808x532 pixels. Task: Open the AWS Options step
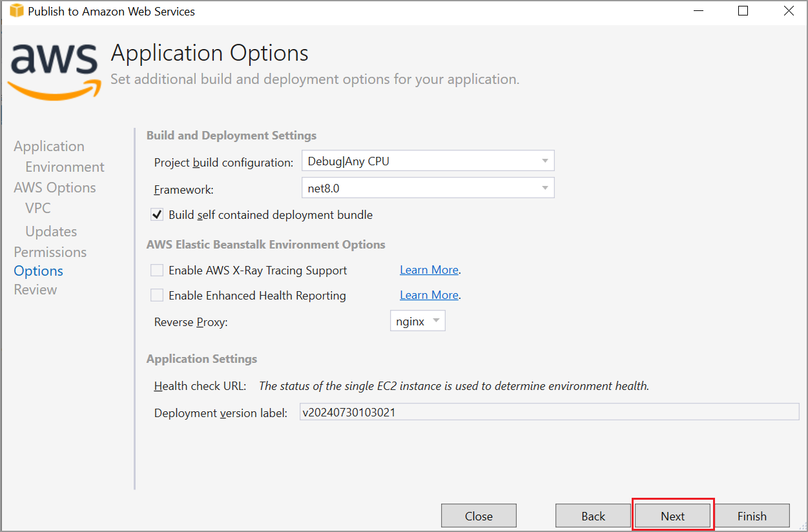tap(54, 187)
